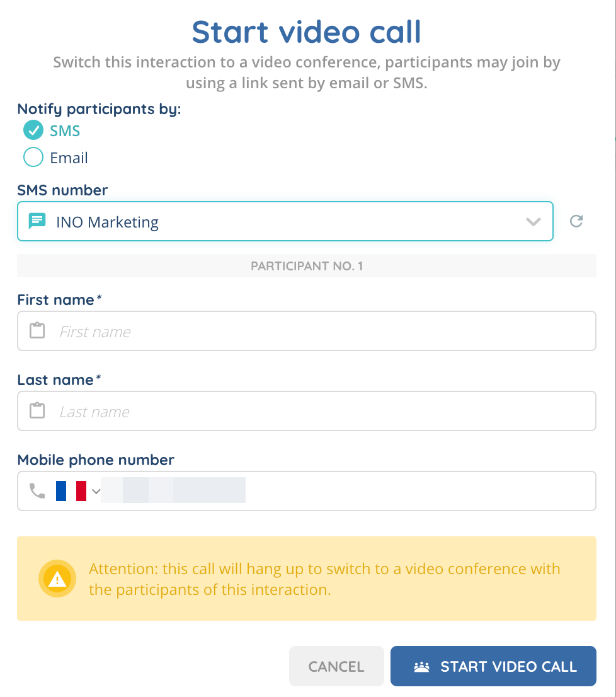Viewport: 616px width, 697px height.
Task: Click the clipboard icon in First name field
Action: point(38,331)
